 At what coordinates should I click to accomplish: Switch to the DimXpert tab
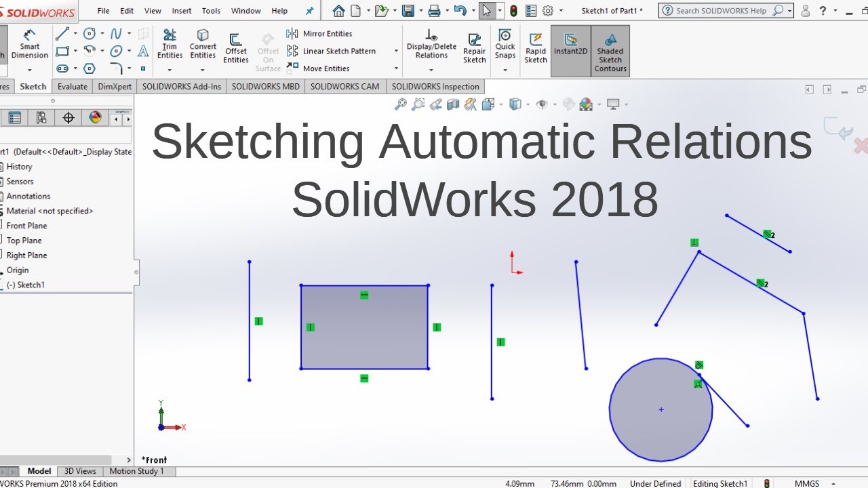coord(115,86)
